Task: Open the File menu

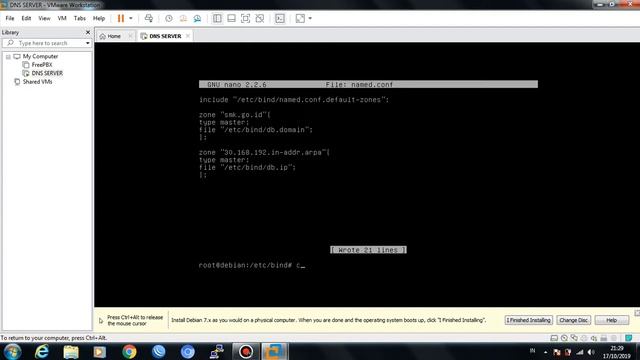Action: pos(10,18)
